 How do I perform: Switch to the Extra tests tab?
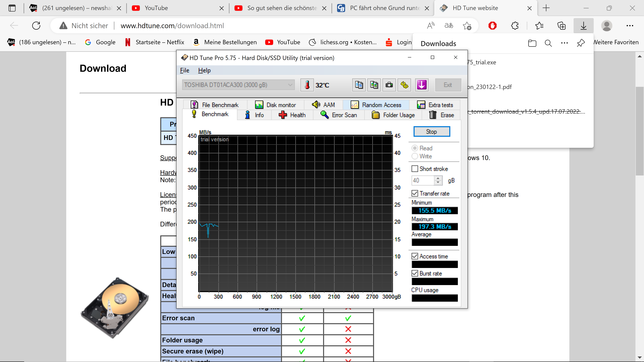pos(435,105)
